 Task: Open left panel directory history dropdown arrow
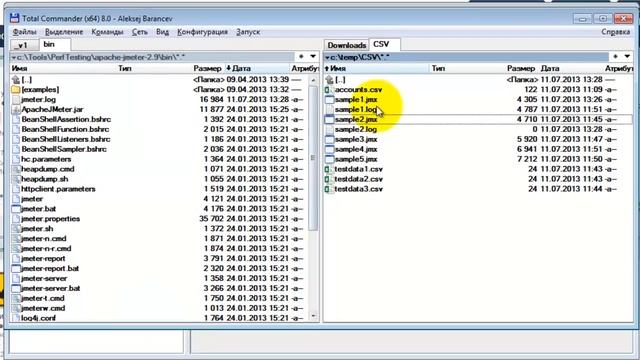click(313, 57)
